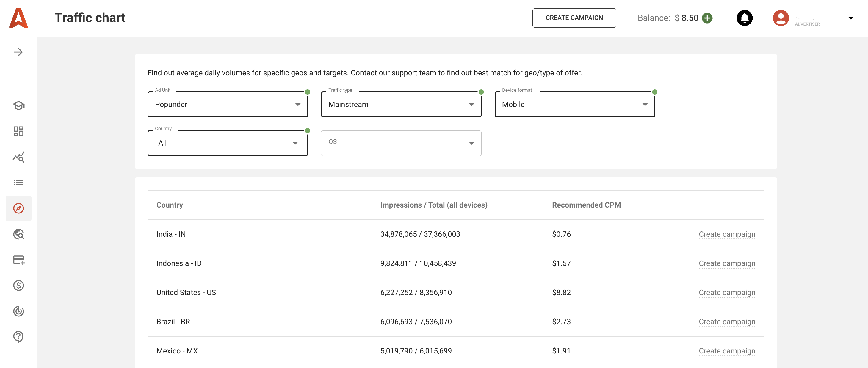Viewport: 868px width, 368px height.
Task: Add funds using the green plus icon
Action: pyautogui.click(x=707, y=18)
